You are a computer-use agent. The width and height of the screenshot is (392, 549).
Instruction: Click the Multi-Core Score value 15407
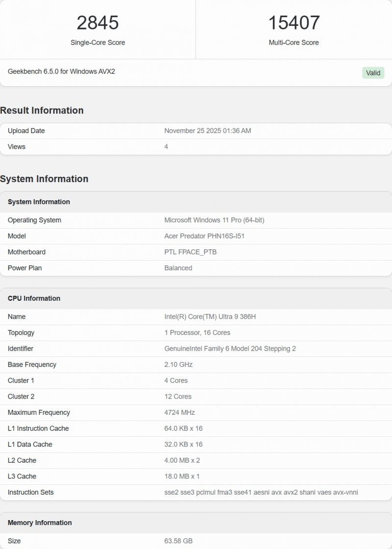(x=294, y=23)
